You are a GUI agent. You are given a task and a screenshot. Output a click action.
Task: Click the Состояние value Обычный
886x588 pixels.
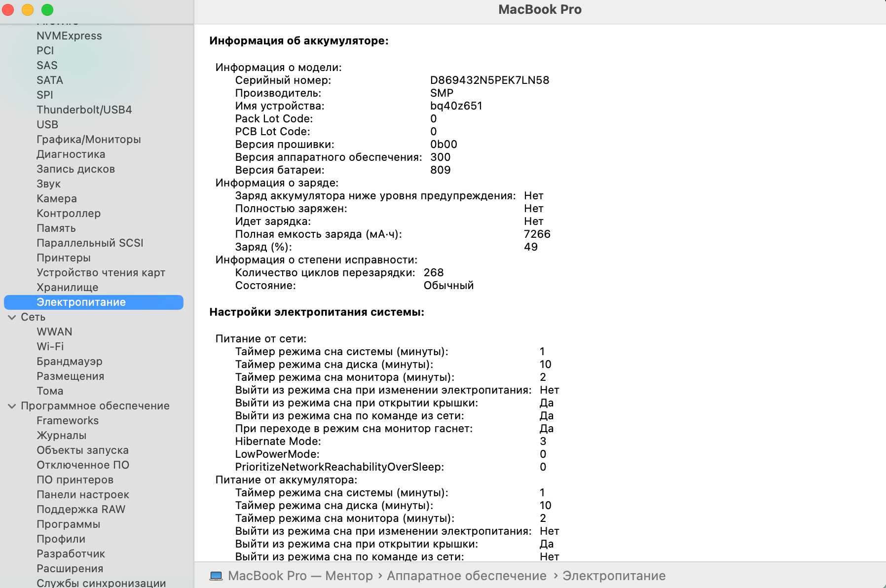(448, 286)
